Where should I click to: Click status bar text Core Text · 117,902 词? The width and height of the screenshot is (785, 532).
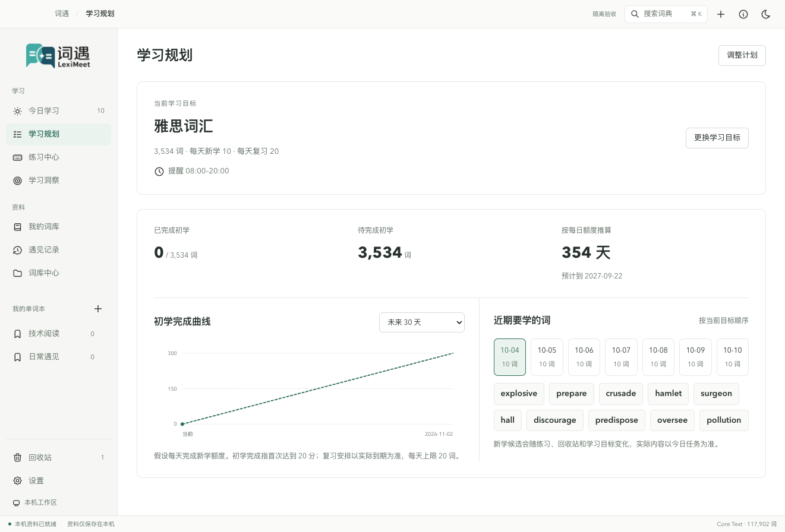(x=747, y=524)
